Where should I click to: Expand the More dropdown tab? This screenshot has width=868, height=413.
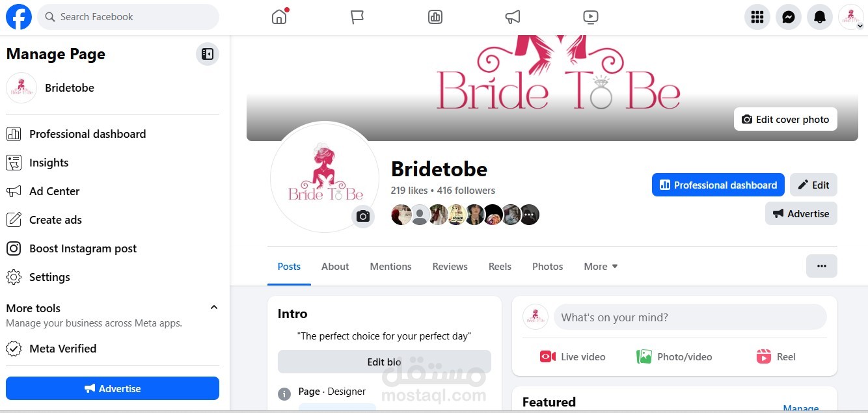coord(601,267)
